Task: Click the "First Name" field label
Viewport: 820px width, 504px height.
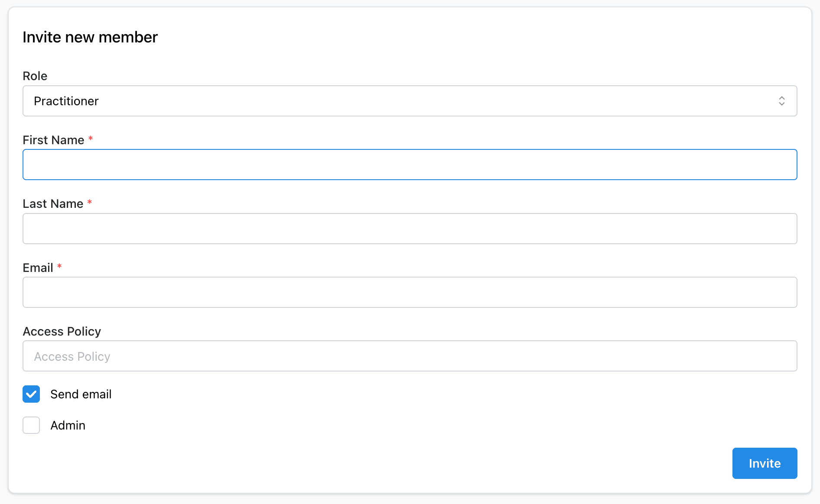Action: [x=53, y=140]
